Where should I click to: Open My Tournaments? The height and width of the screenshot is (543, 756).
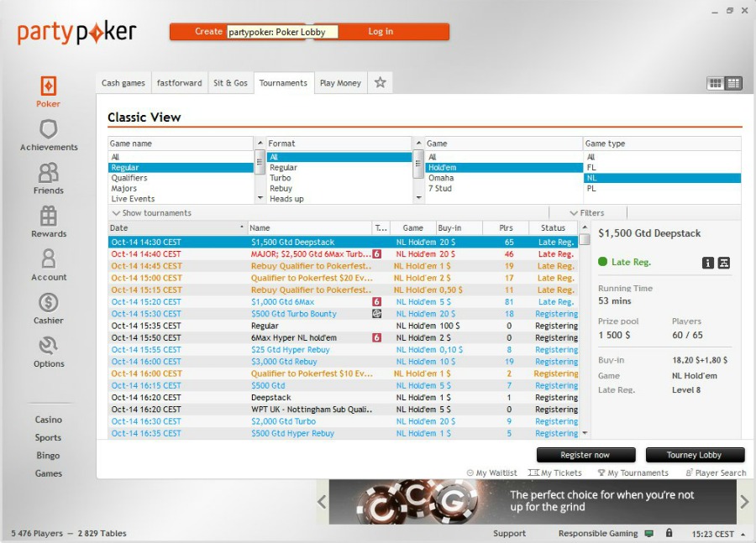(633, 473)
